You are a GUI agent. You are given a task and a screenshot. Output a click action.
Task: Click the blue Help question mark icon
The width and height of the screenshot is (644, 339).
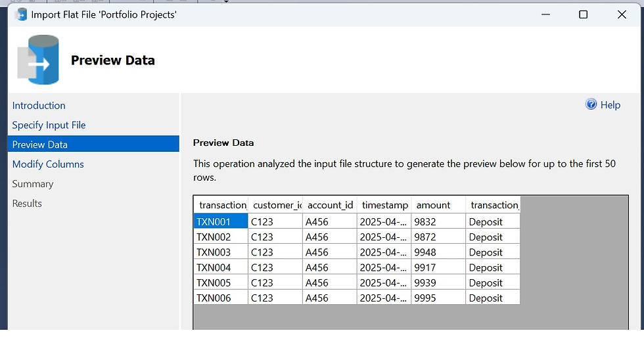591,104
